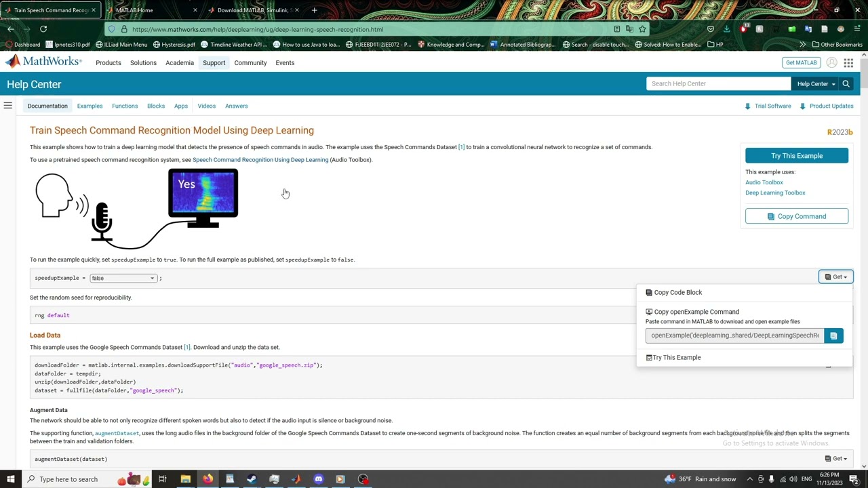
Task: Click the openExample command text field
Action: [734, 335]
